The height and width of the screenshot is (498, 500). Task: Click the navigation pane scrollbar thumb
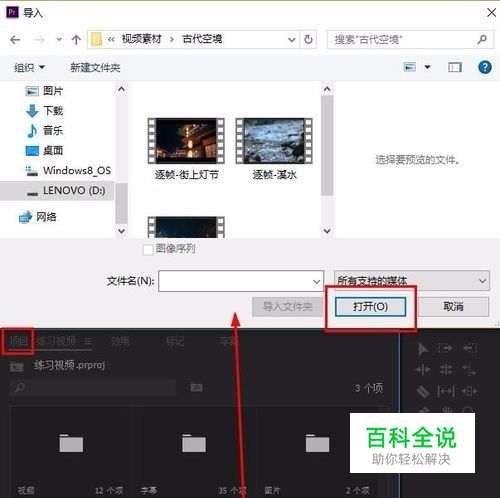coord(121,203)
